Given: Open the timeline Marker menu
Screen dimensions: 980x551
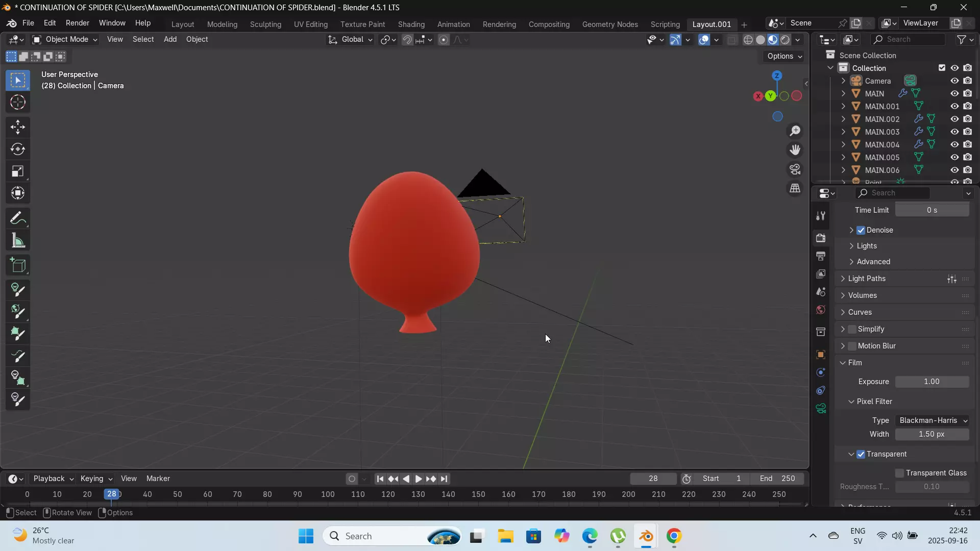Looking at the screenshot, I should point(158,479).
